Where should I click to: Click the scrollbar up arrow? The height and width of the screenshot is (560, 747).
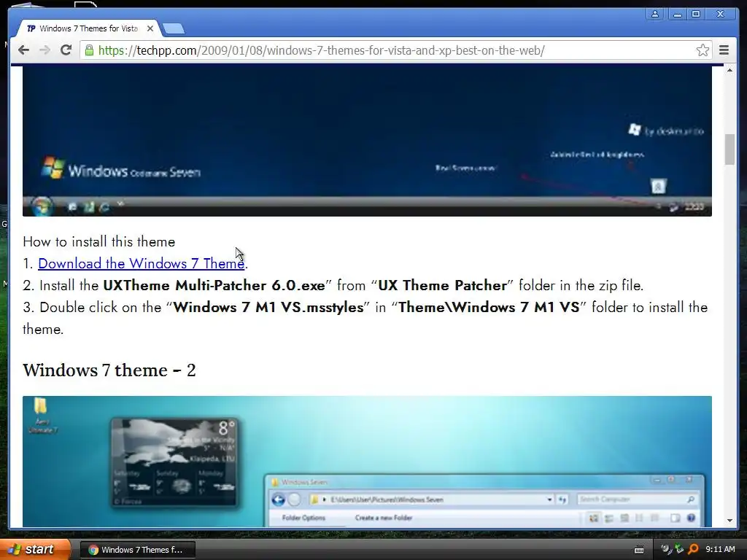point(729,71)
